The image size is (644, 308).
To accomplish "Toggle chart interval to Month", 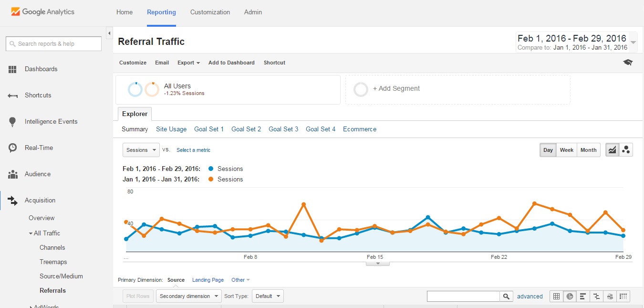I will 588,150.
